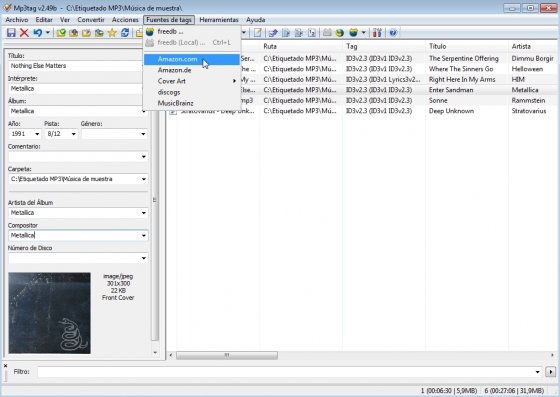The image size is (560, 397).
Task: Open the Ver menu
Action: point(65,20)
